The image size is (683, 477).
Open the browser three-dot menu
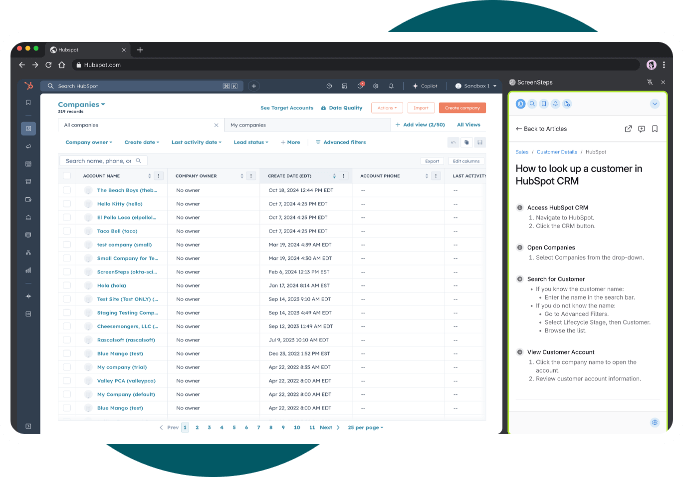coord(664,65)
